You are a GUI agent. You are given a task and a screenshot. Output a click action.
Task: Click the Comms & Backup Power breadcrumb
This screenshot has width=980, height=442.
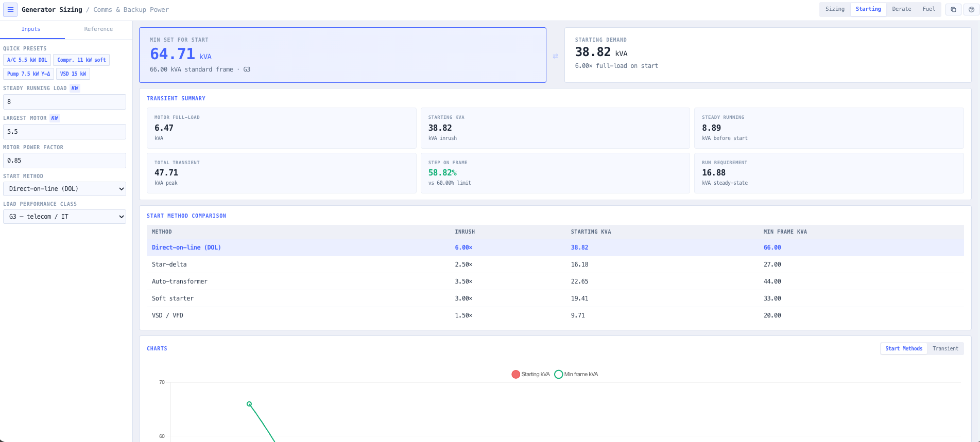pyautogui.click(x=131, y=10)
